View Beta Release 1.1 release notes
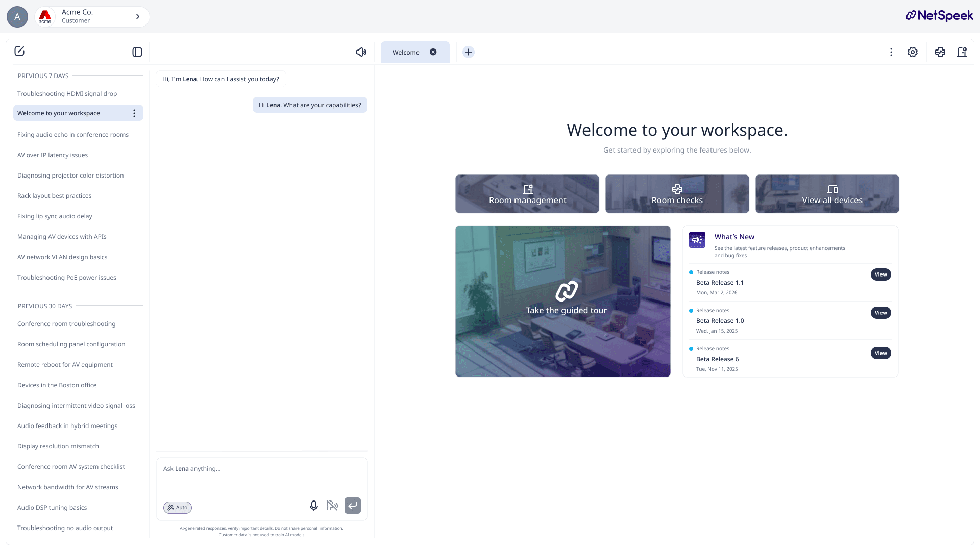 tap(880, 274)
